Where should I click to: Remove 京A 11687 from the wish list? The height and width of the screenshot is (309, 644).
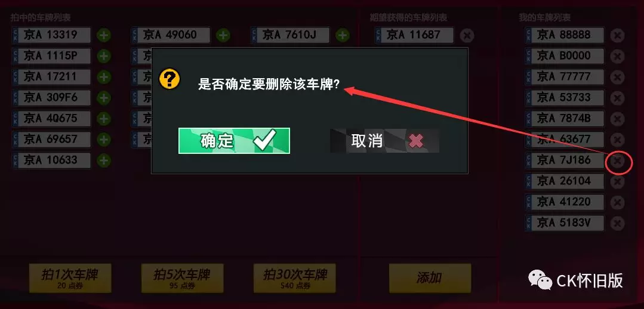pyautogui.click(x=467, y=36)
